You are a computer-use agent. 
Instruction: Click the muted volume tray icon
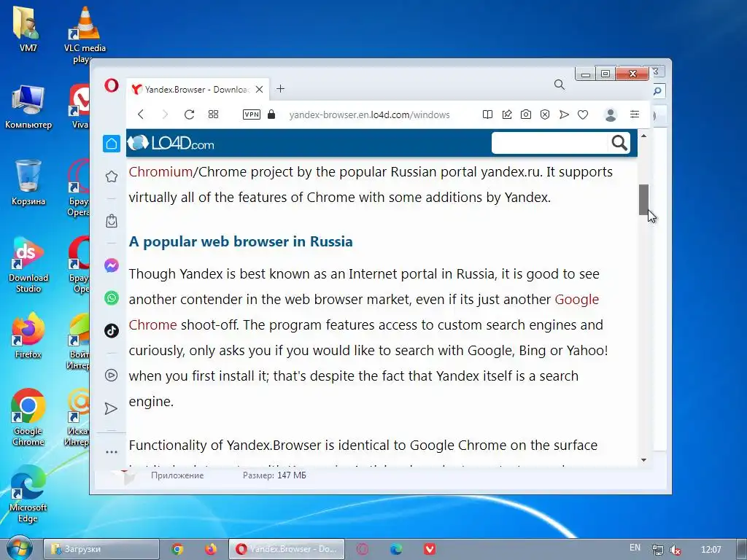[675, 550]
